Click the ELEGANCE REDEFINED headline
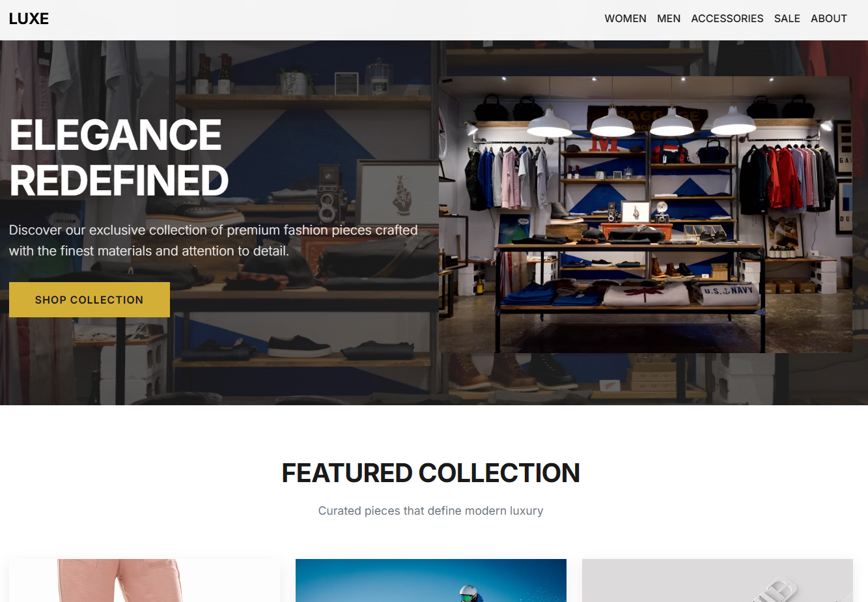This screenshot has width=868, height=602. (119, 158)
